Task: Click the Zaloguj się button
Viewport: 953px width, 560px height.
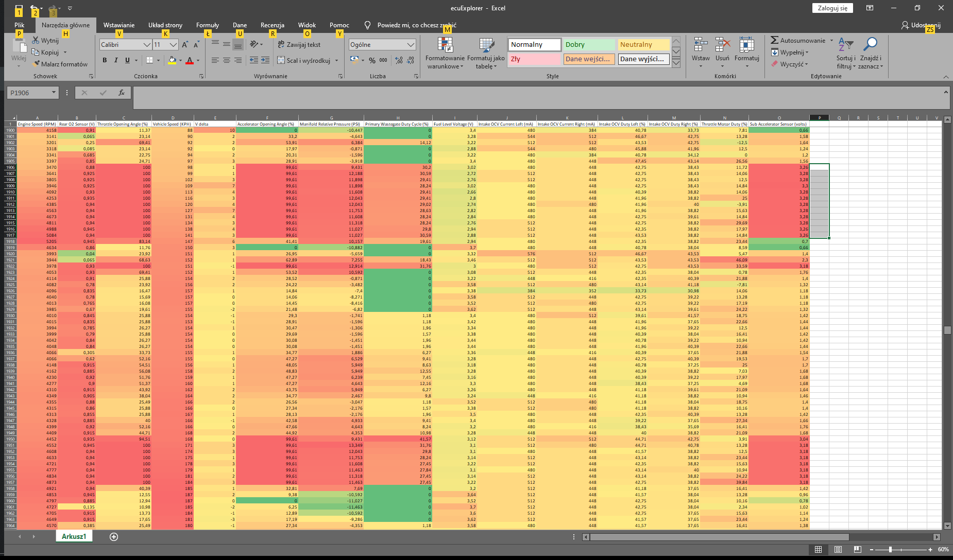Action: click(832, 8)
